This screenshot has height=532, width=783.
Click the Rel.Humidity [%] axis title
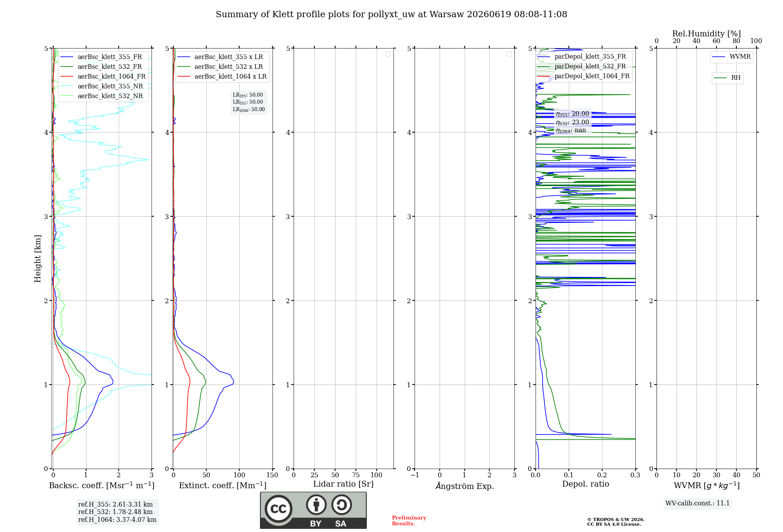tap(707, 34)
